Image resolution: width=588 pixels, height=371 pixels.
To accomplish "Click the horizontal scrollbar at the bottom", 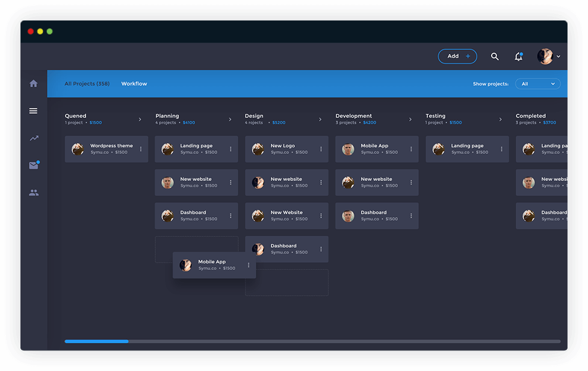I will (x=312, y=342).
